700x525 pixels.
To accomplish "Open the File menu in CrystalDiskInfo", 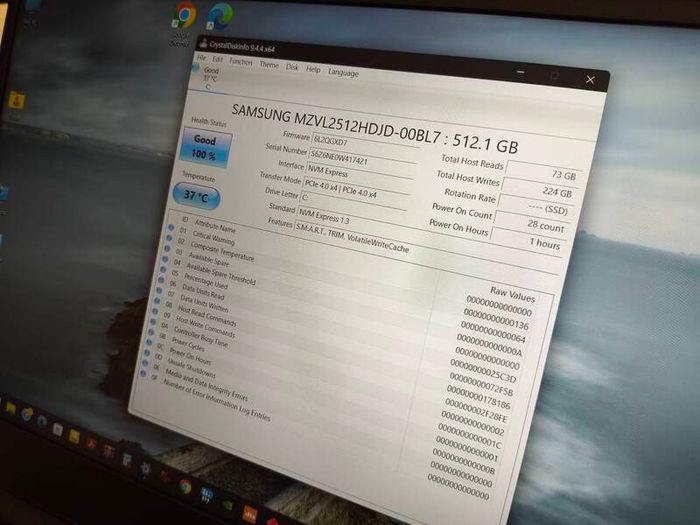I will pyautogui.click(x=201, y=58).
